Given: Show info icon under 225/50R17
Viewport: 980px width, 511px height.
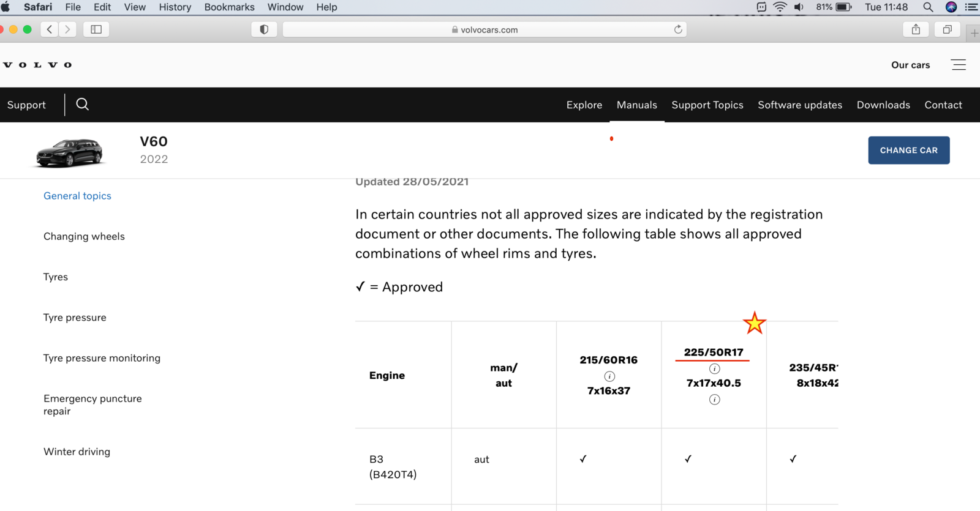Looking at the screenshot, I should (714, 368).
